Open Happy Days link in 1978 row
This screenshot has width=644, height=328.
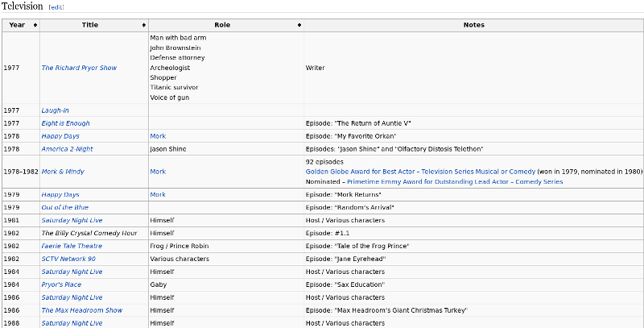click(x=60, y=135)
